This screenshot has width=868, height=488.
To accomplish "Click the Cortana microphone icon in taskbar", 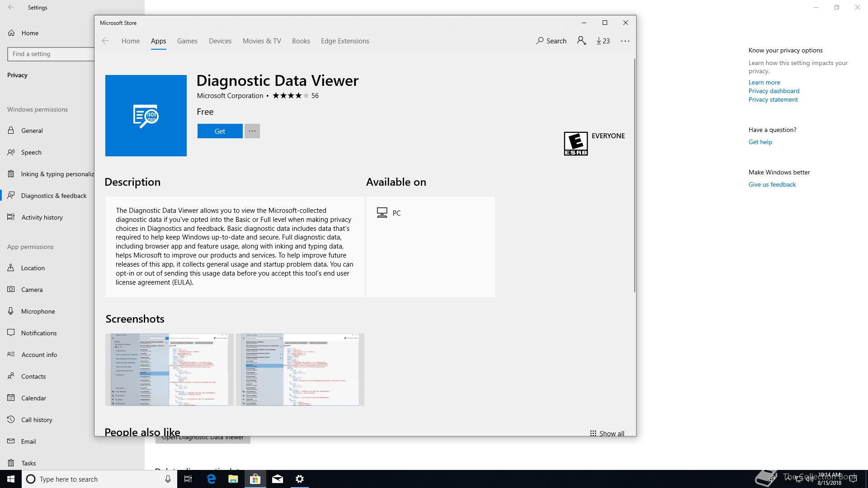I will [x=168, y=479].
